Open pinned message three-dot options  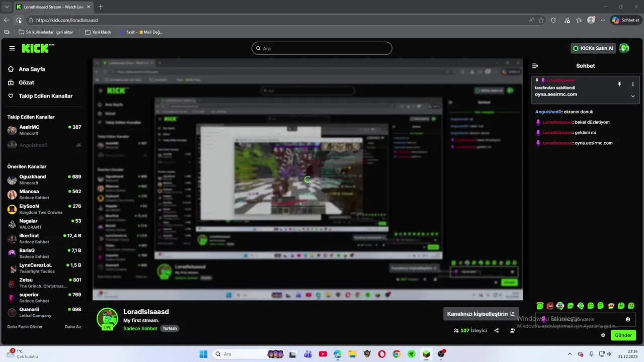[x=632, y=84]
